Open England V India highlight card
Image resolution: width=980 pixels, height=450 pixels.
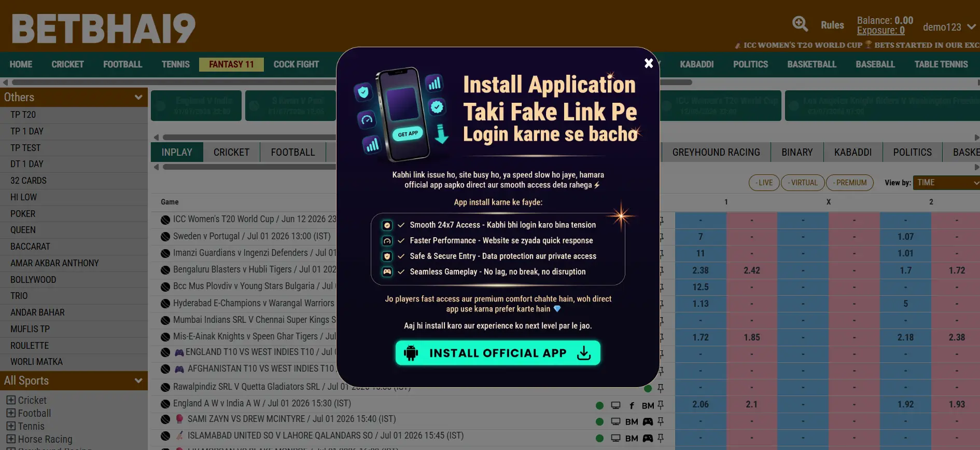[196, 106]
